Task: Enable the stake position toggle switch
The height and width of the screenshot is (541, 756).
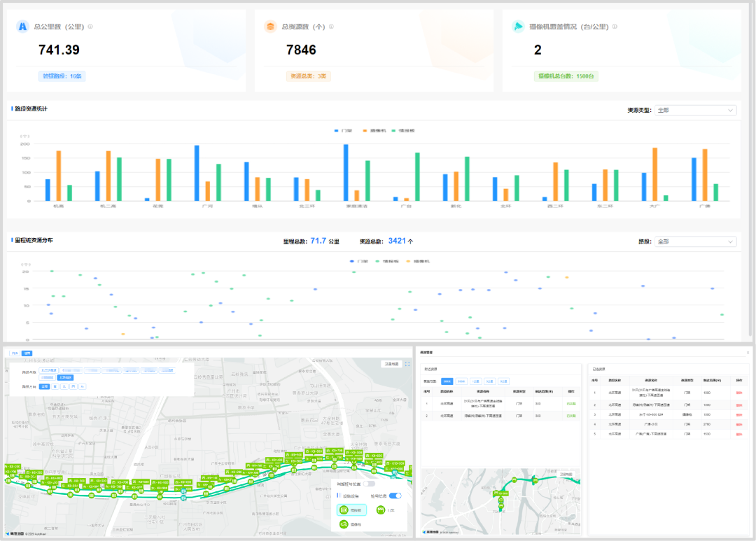Action: [x=369, y=484]
